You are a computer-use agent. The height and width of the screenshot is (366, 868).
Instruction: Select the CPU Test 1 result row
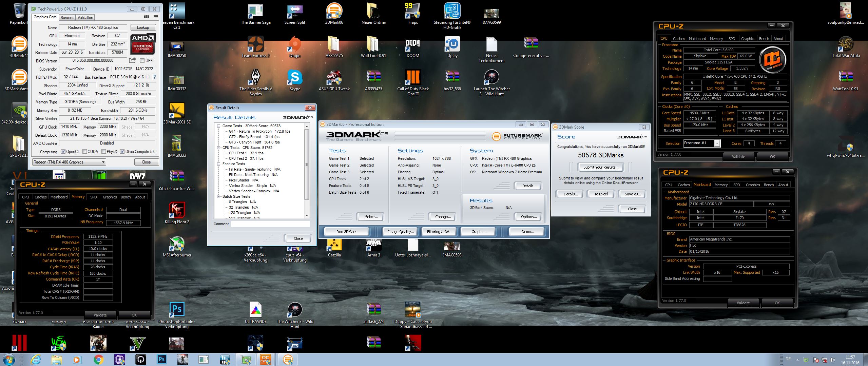coord(246,153)
